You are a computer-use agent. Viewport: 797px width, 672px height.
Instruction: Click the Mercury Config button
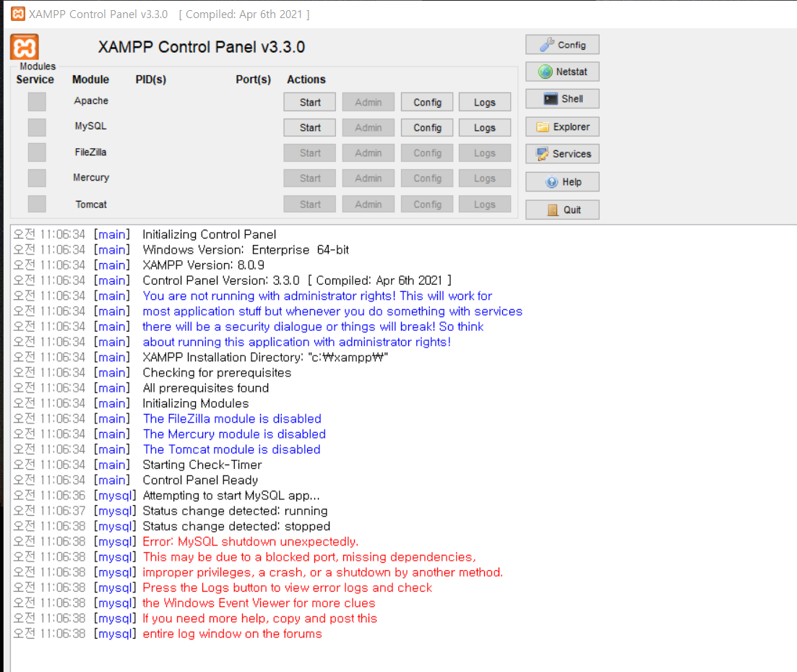click(427, 178)
